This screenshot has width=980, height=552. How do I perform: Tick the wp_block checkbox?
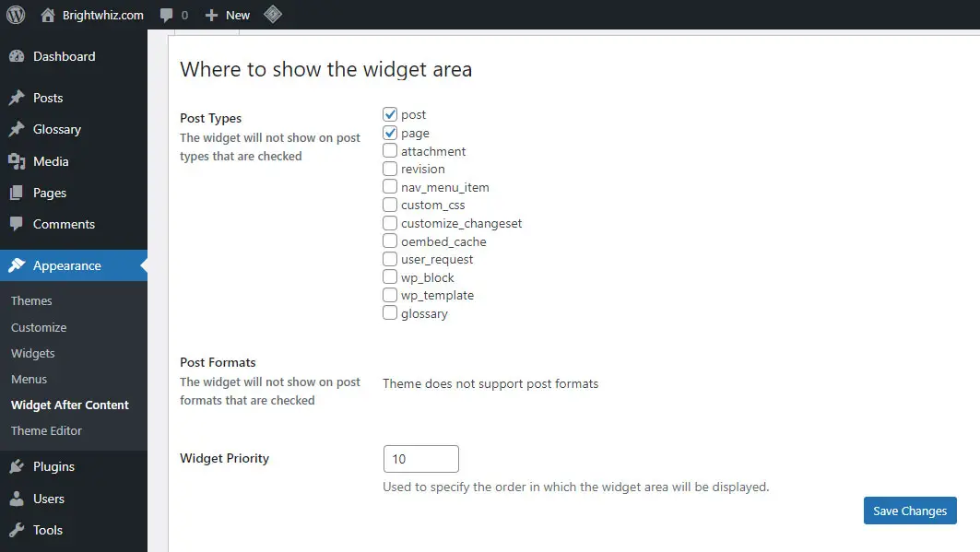390,276
